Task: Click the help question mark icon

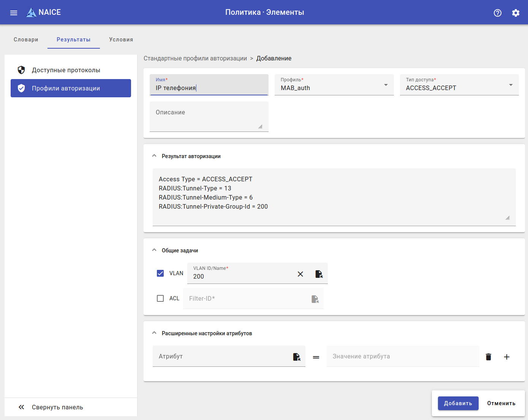Action: click(x=497, y=13)
